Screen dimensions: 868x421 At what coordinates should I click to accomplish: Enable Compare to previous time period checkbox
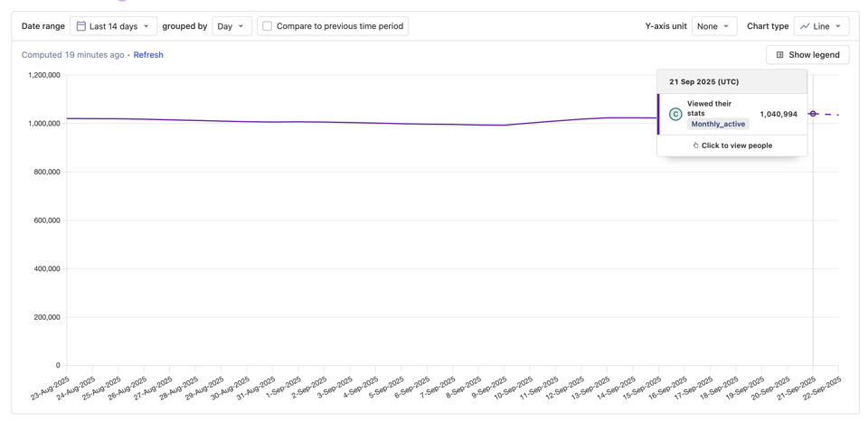[x=268, y=26]
